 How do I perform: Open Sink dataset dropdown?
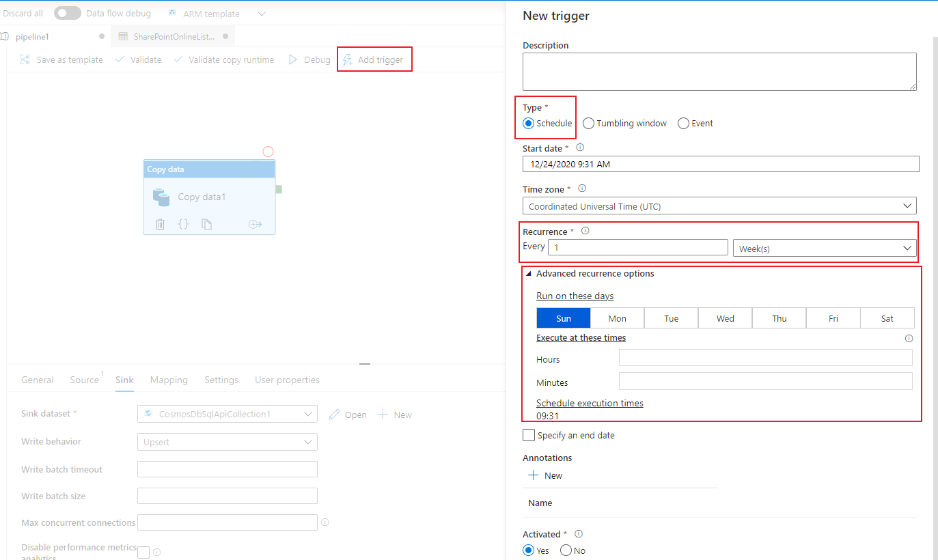(x=227, y=414)
